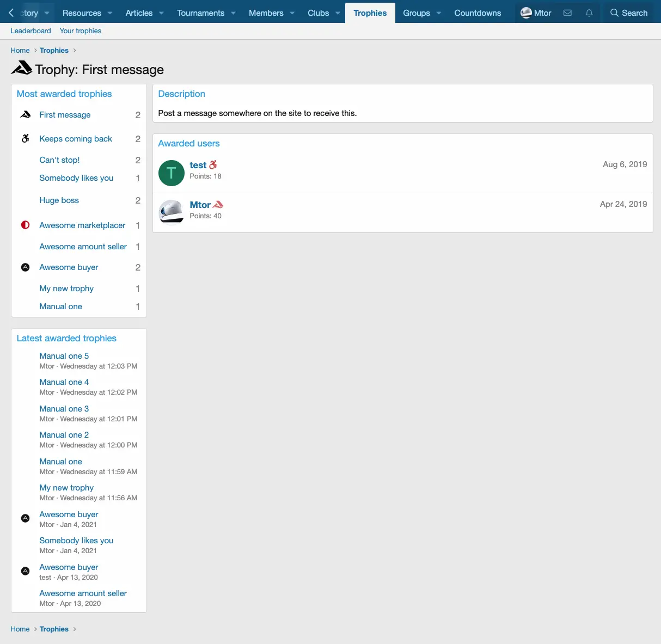Expand the Tournaments dropdown arrow
661x644 pixels.
click(x=233, y=13)
